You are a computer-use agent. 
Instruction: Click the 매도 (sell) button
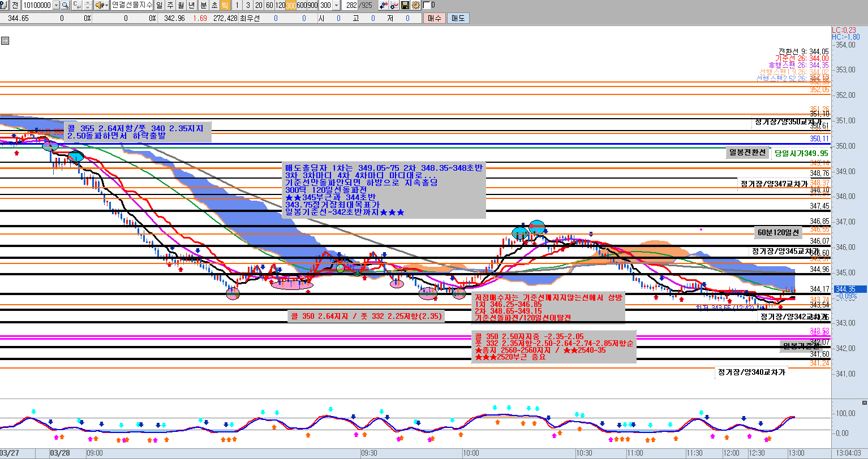click(x=457, y=18)
